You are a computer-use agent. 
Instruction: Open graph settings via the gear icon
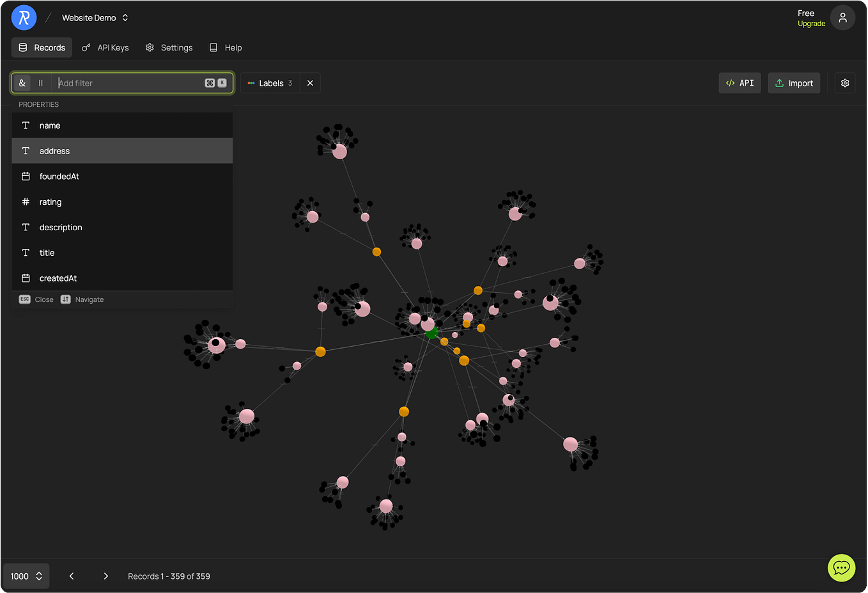pyautogui.click(x=844, y=83)
